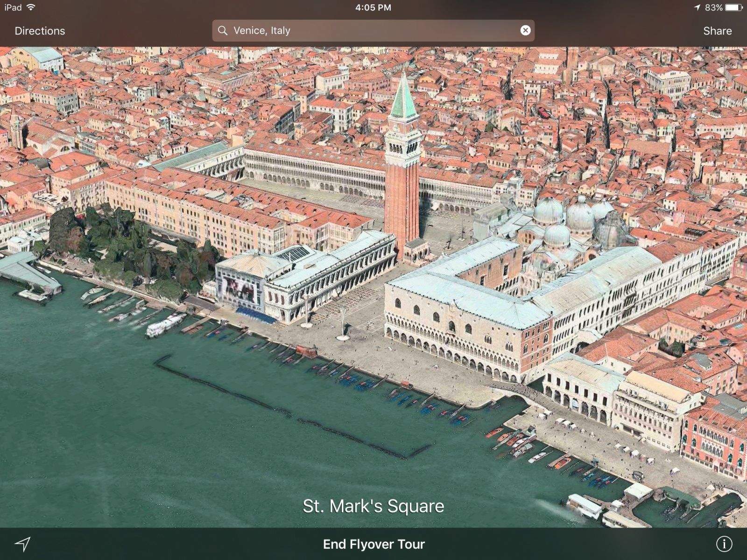
Task: Click the Venice, Italy search field
Action: [x=373, y=31]
